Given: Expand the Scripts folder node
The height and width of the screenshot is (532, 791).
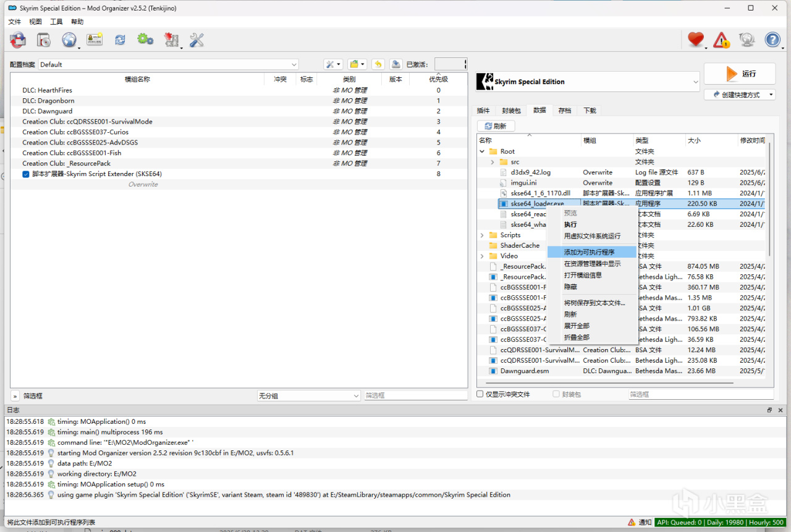Looking at the screenshot, I should [482, 235].
